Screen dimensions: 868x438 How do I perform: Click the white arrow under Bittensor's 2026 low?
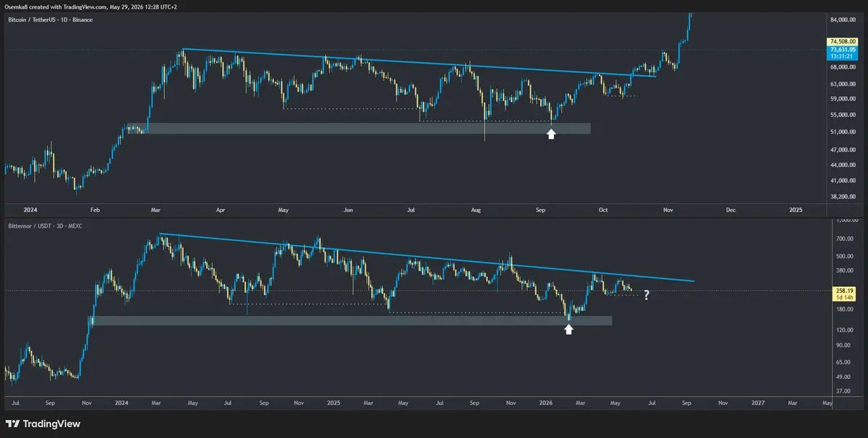[x=569, y=329]
